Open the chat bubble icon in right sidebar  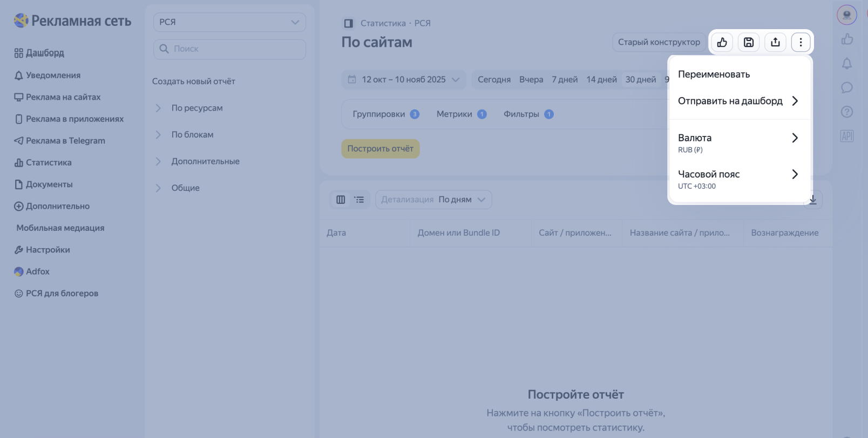(x=847, y=87)
